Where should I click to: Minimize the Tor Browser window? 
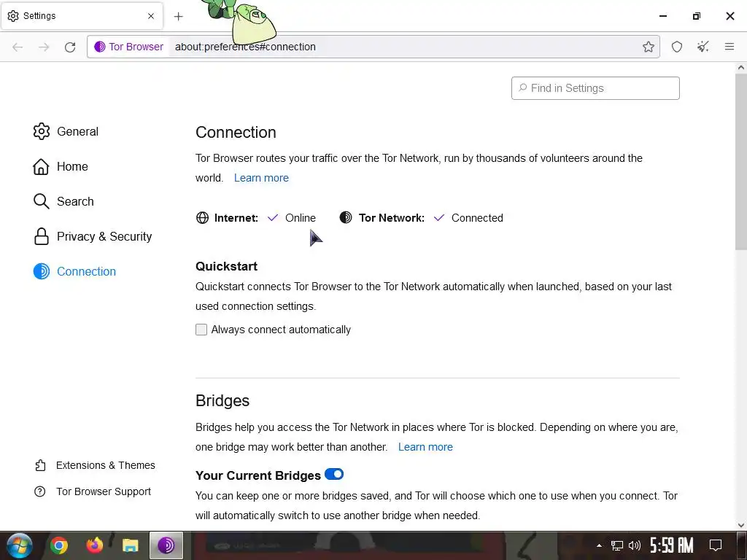coord(662,16)
